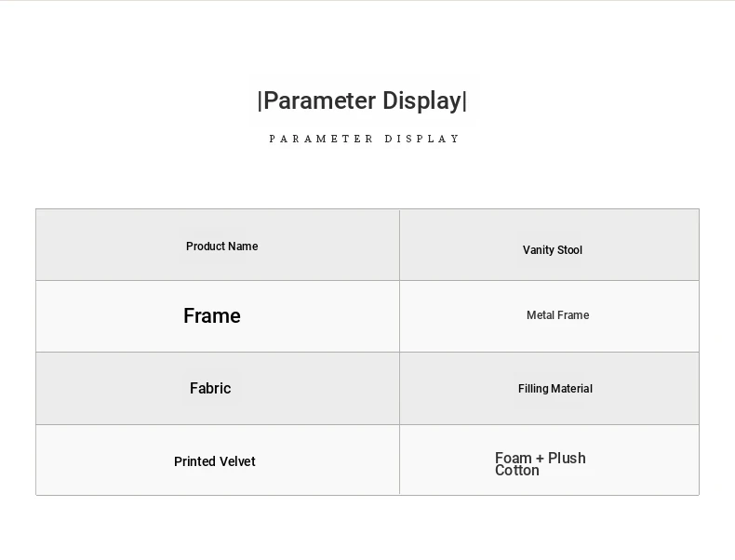Click the word "Material" in the table
Screen dimensions: 735x560
[572, 389]
